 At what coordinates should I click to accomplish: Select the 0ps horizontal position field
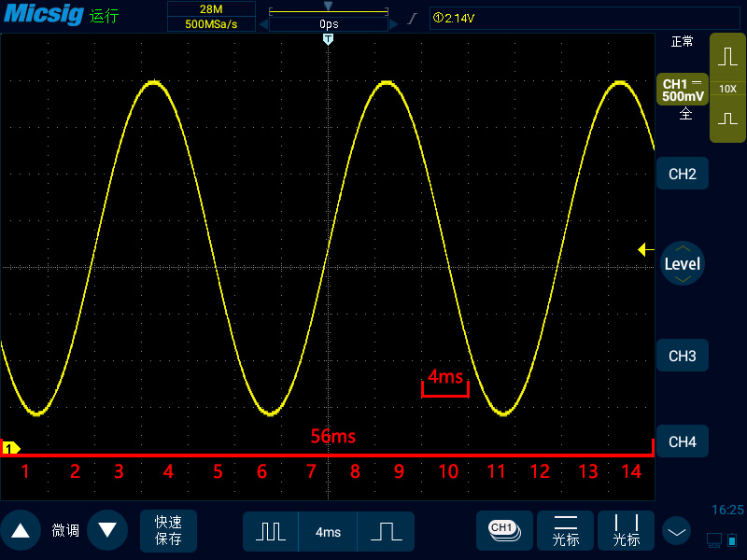point(329,24)
